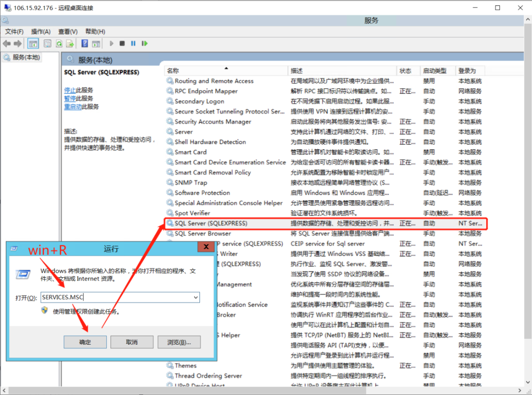The height and width of the screenshot is (395, 532).
Task: Sort by the 名称 column header
Action: 226,71
